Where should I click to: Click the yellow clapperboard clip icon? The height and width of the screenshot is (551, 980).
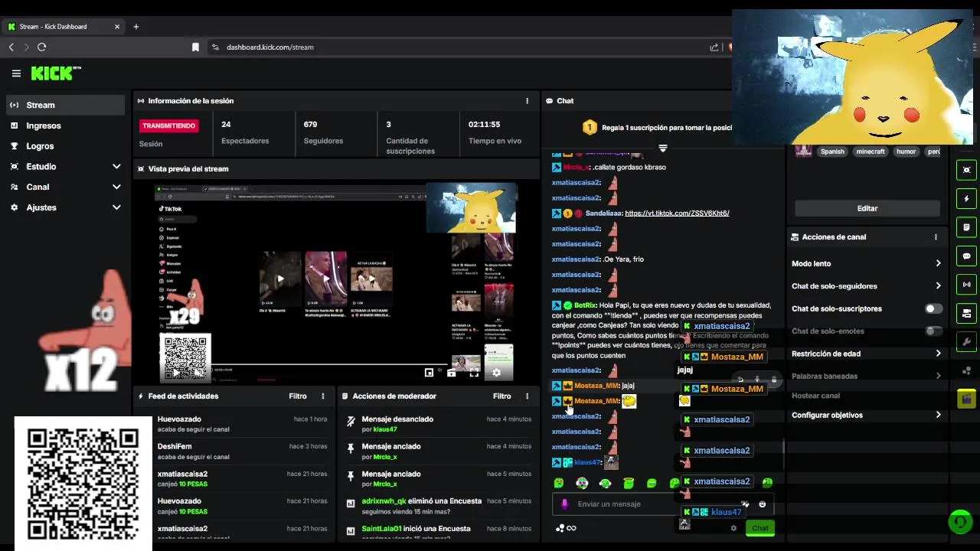[x=966, y=399]
